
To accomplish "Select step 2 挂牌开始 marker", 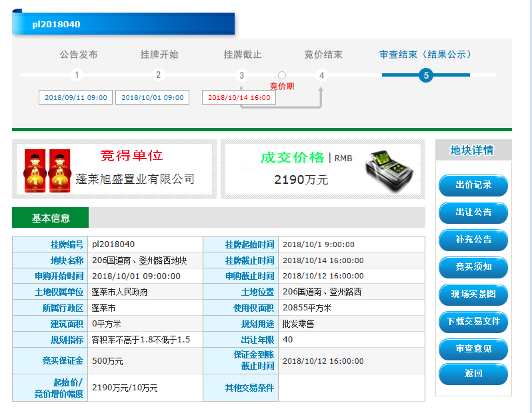I will pyautogui.click(x=159, y=75).
